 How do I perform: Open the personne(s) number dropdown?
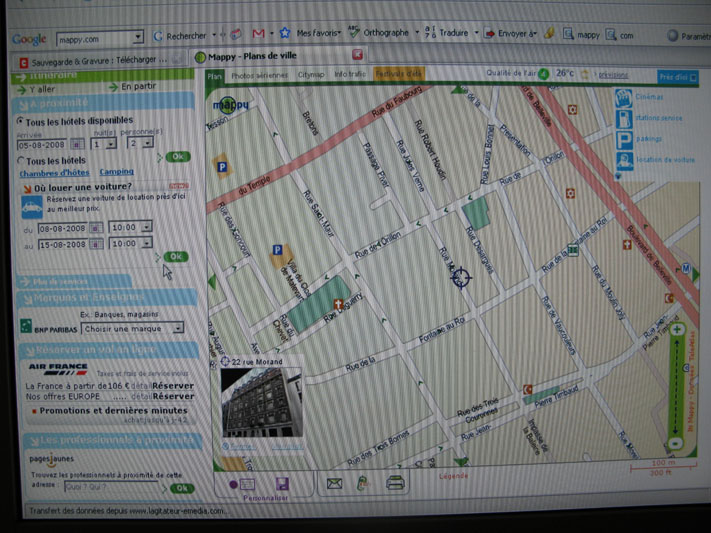(x=147, y=143)
